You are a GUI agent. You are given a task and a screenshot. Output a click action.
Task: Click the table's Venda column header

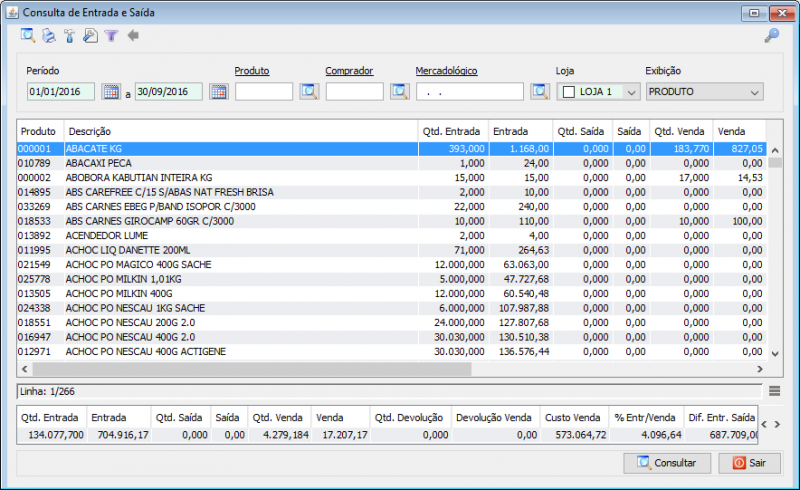pos(739,131)
